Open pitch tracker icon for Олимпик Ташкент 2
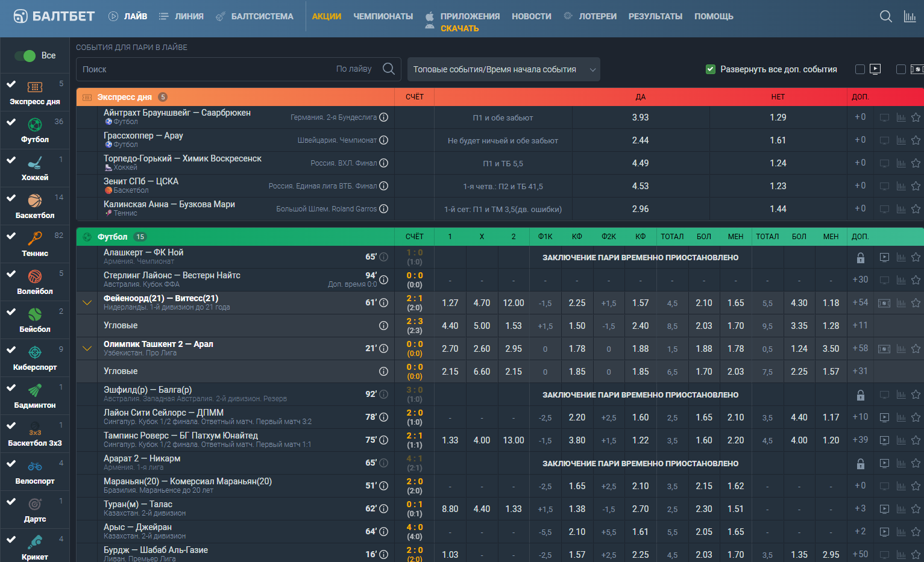Screen dimensions: 924x562 (x=884, y=349)
